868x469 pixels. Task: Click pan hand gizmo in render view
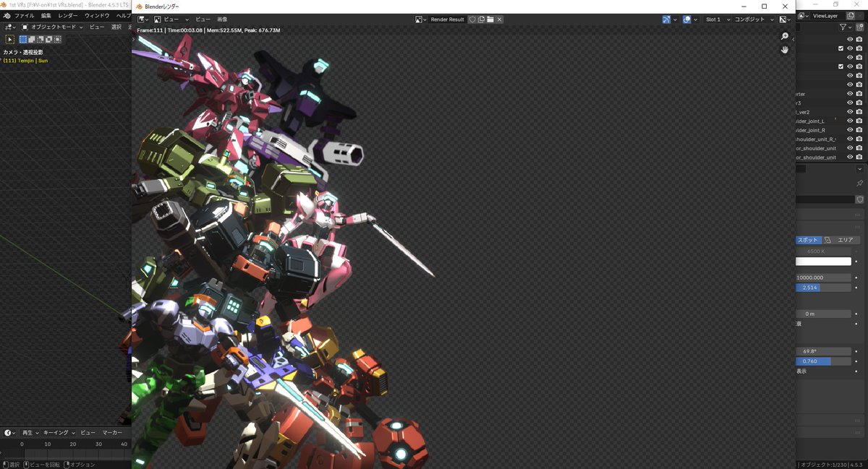tap(785, 49)
